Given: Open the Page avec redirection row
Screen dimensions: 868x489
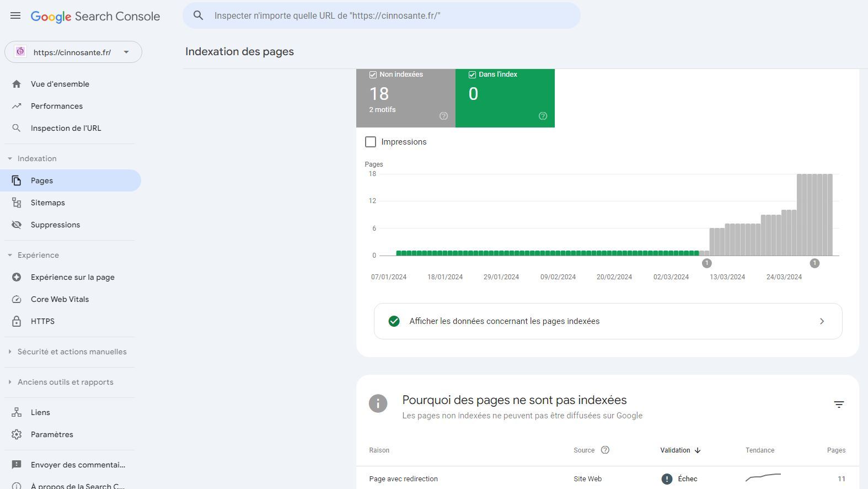Looking at the screenshot, I should pos(404,479).
